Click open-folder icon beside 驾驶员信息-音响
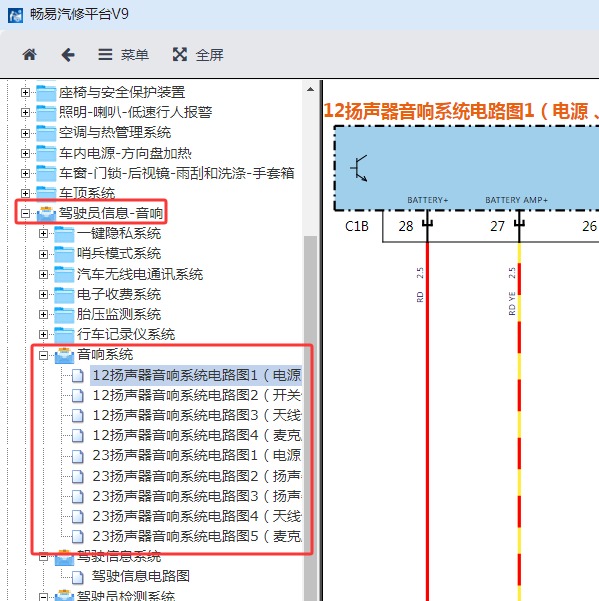 pyautogui.click(x=46, y=213)
